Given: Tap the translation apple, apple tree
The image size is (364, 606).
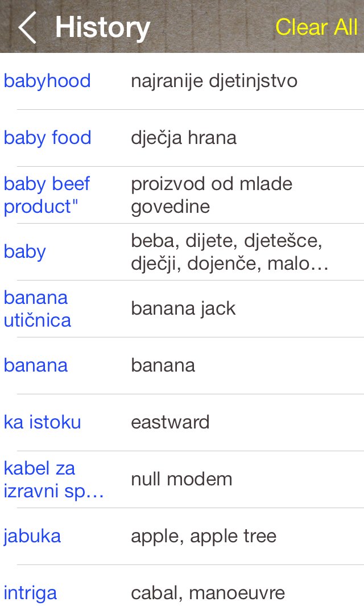Looking at the screenshot, I should coord(204,537).
